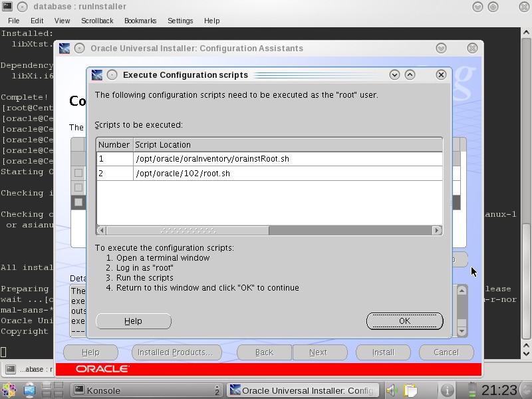Open the View menu in Konsole
532x399 pixels.
click(62, 21)
